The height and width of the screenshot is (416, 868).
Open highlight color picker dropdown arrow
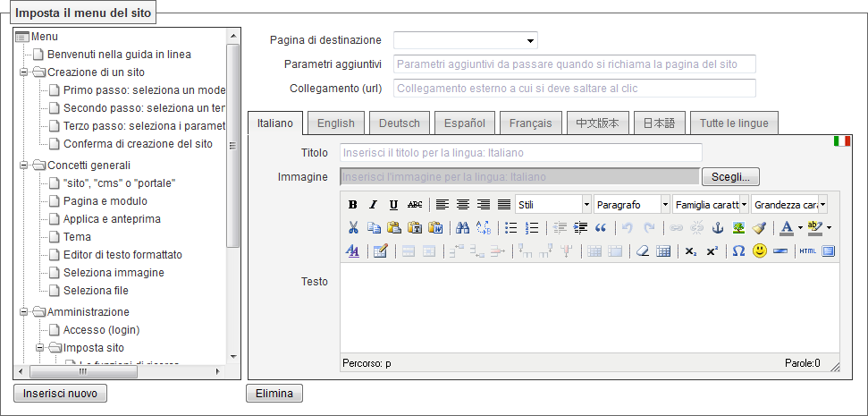pos(829,227)
